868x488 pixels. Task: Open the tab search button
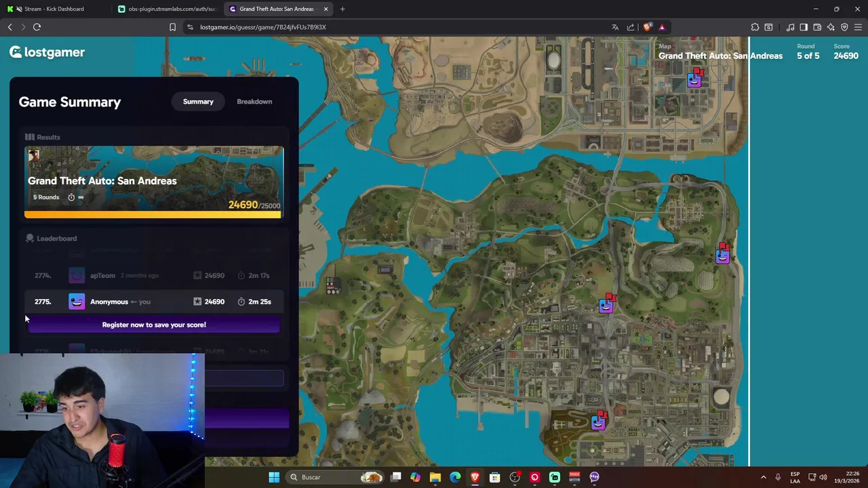coord(768,27)
